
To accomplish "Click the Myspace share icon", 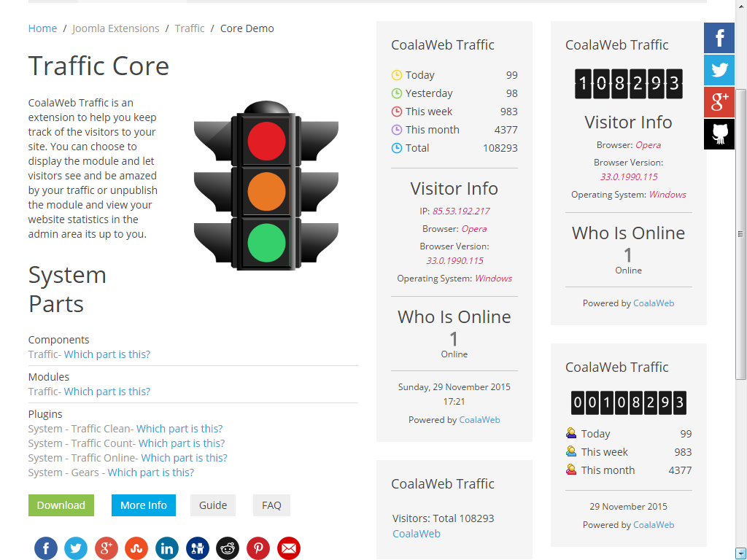I will point(198,548).
